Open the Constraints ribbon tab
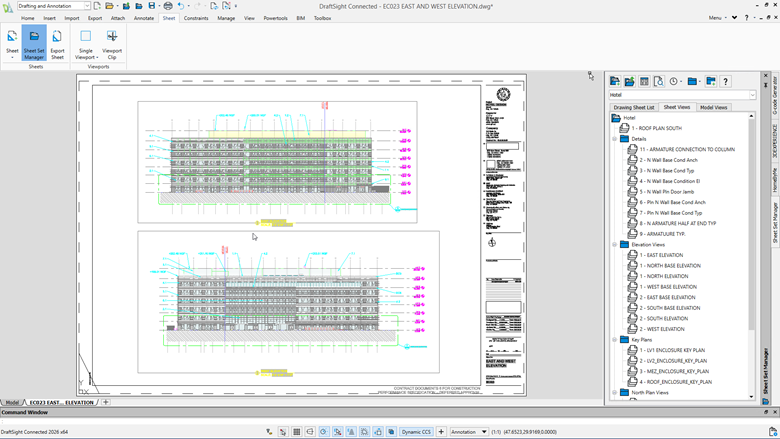780x439 pixels. 196,18
